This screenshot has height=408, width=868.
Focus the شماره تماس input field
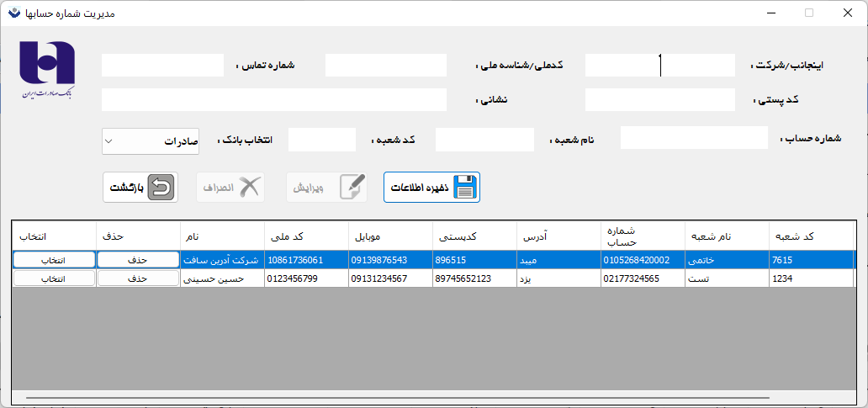(x=163, y=66)
